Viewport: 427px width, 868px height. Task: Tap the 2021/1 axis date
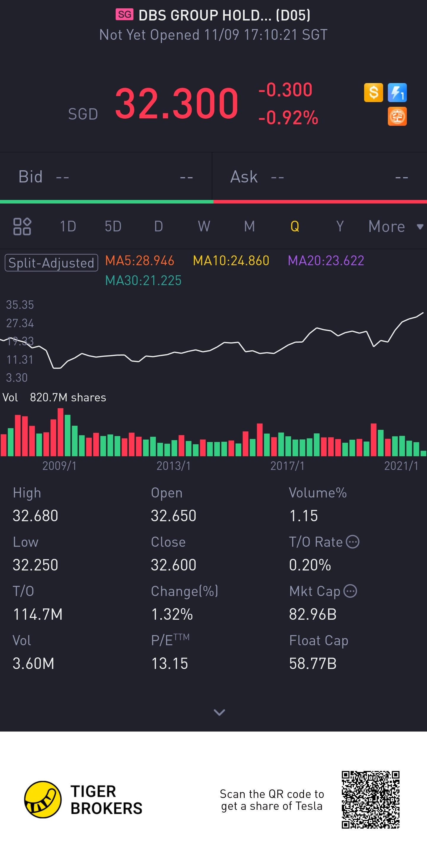click(401, 466)
